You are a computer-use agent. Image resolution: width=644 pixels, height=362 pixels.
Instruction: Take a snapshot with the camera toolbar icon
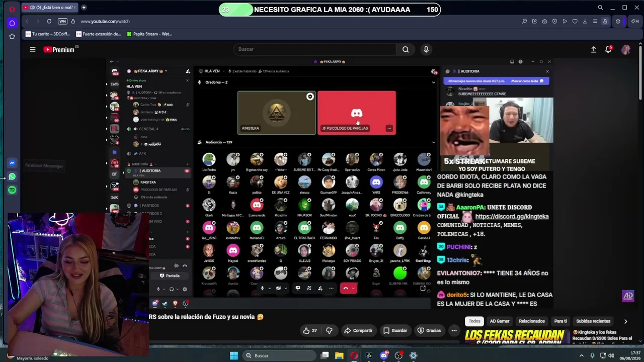544,21
